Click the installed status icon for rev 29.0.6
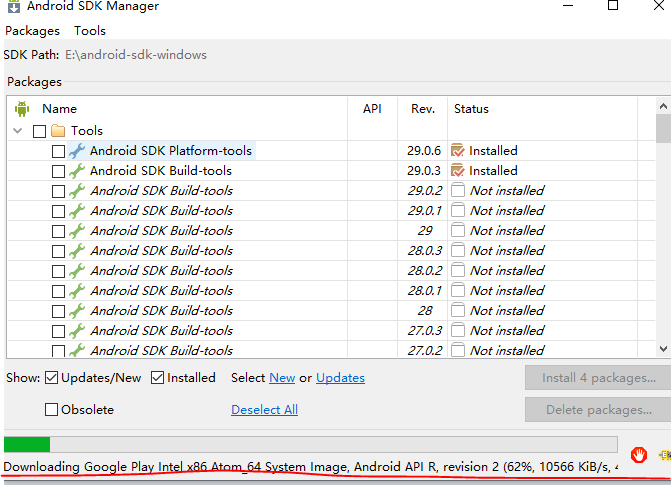The height and width of the screenshot is (485, 671). coord(458,151)
